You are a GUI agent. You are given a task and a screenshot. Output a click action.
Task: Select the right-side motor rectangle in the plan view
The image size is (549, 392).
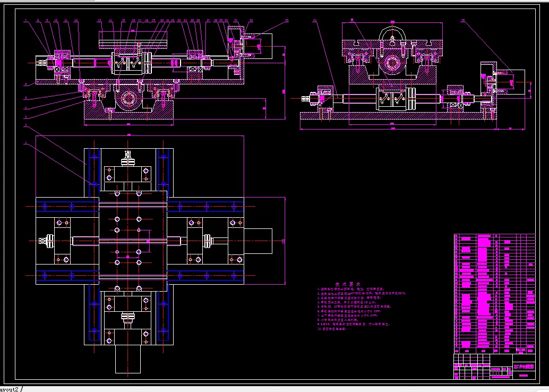pos(258,241)
